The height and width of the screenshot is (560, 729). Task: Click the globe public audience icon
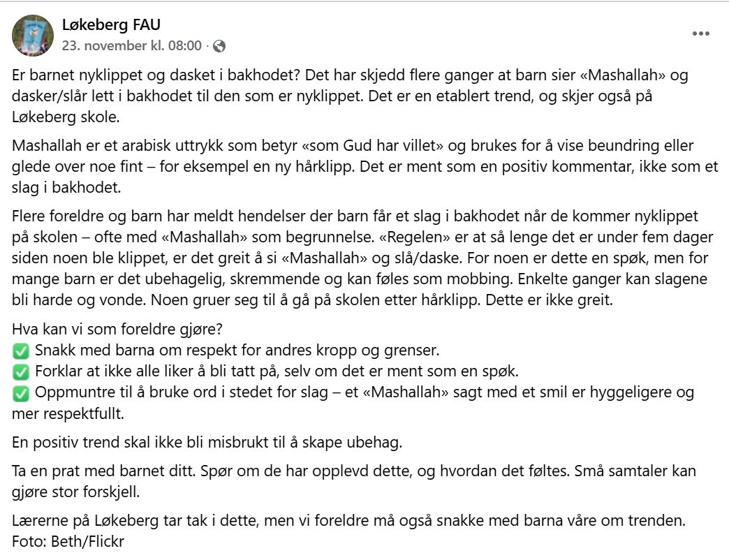pos(219,46)
